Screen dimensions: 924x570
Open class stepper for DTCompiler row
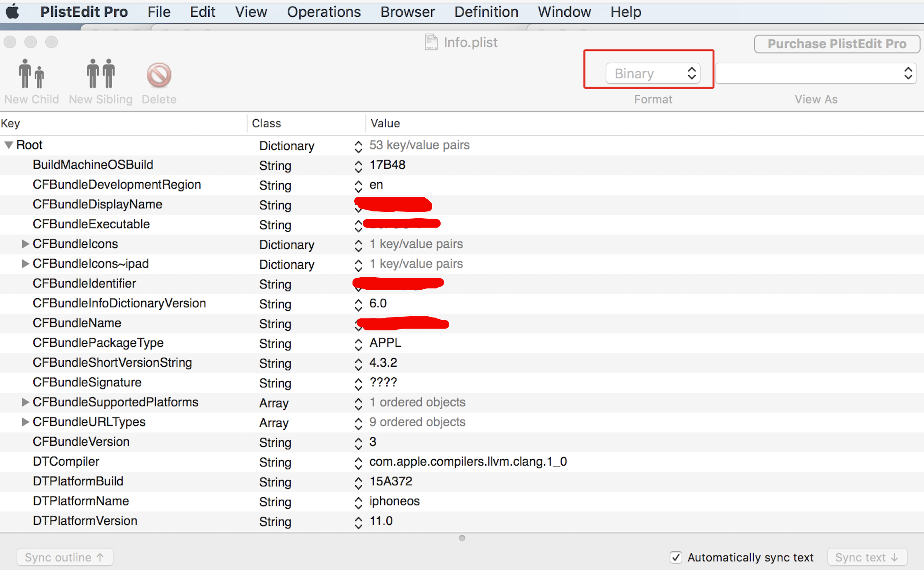358,463
